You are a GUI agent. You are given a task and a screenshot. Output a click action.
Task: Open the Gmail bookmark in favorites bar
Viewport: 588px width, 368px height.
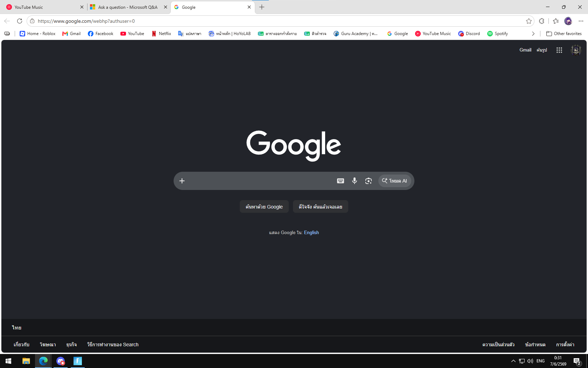(x=71, y=34)
